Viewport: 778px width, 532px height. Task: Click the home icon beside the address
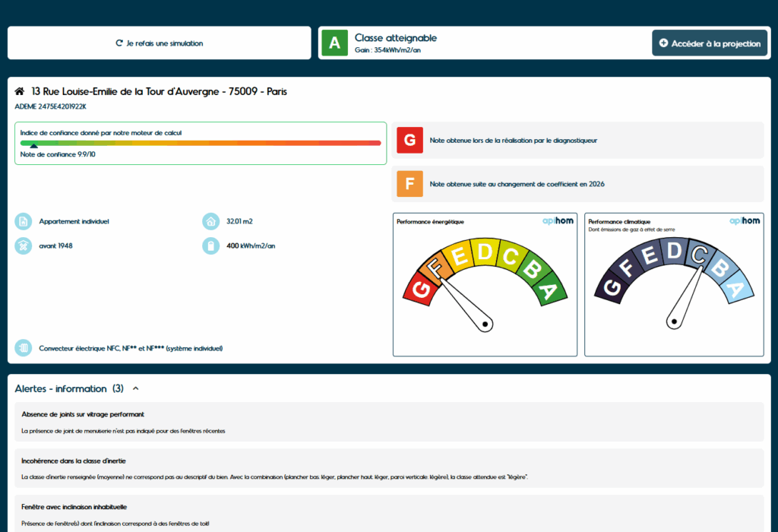20,92
